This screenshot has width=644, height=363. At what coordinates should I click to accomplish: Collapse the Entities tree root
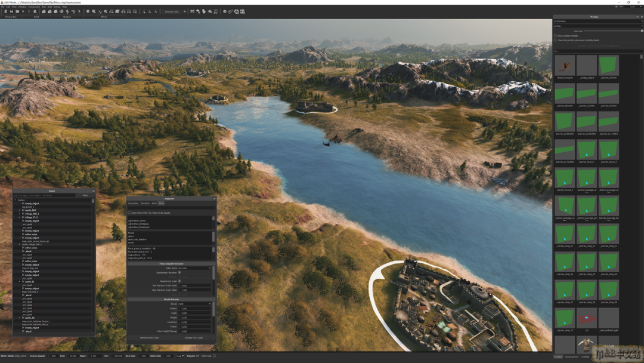point(16,200)
